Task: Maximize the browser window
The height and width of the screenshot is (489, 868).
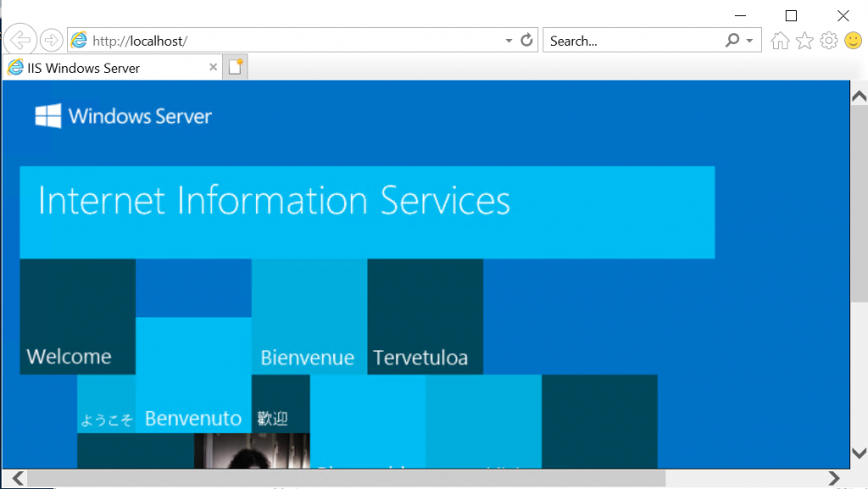Action: click(791, 15)
